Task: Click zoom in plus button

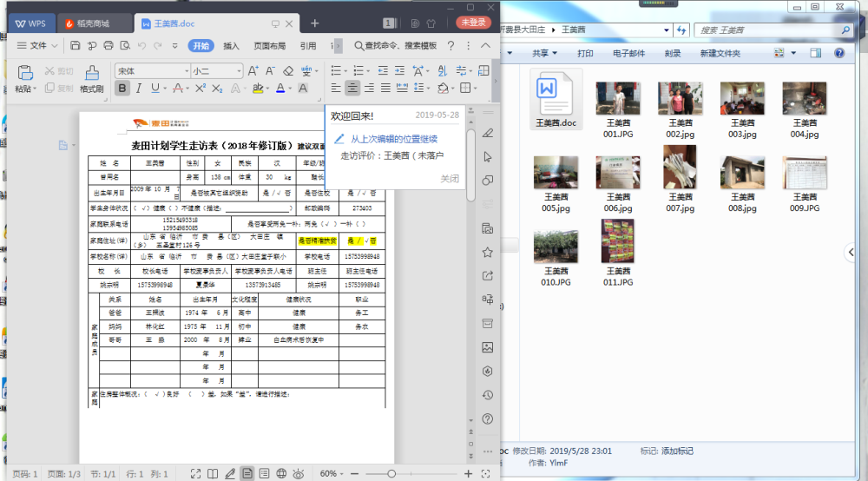Action: [x=469, y=474]
